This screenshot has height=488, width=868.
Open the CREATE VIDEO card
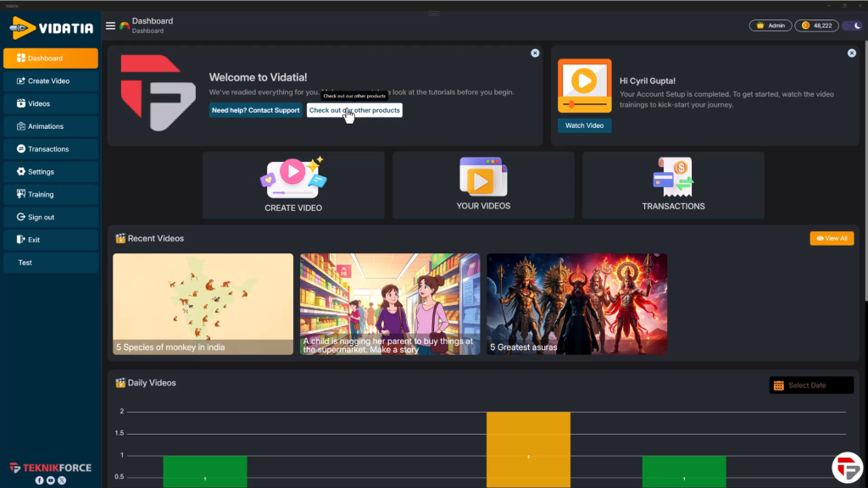point(293,186)
